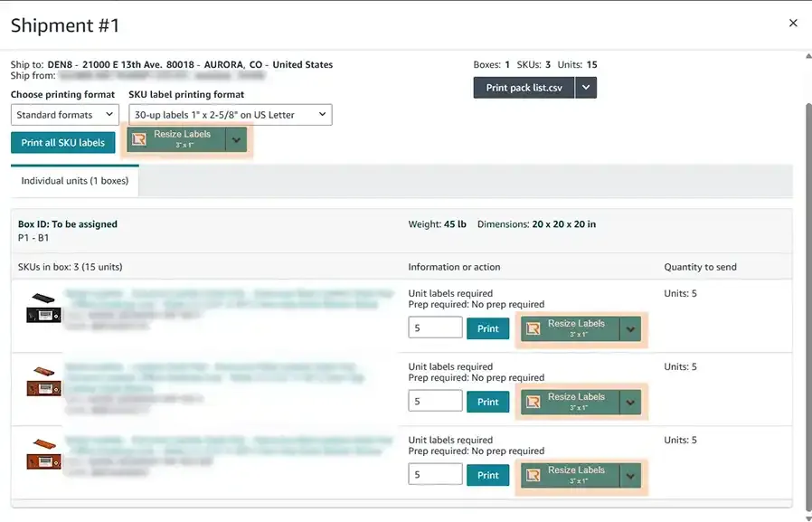This screenshot has height=522, width=812.
Task: Click the product thumbnail in the second row
Action: [x=43, y=381]
